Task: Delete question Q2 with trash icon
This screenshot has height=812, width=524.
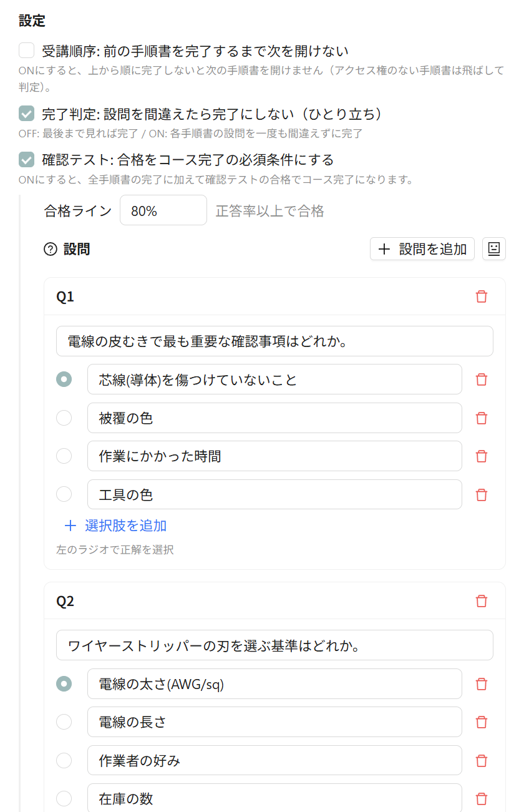Action: 481,601
